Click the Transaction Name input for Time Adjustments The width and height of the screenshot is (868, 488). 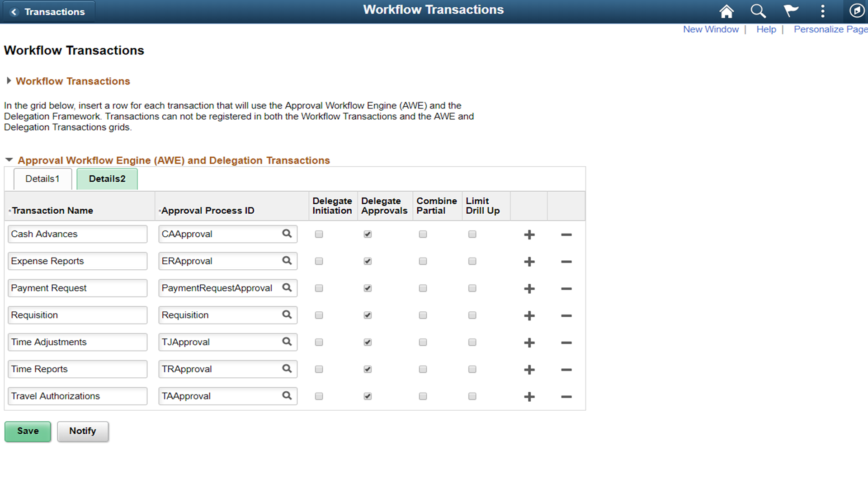click(77, 342)
